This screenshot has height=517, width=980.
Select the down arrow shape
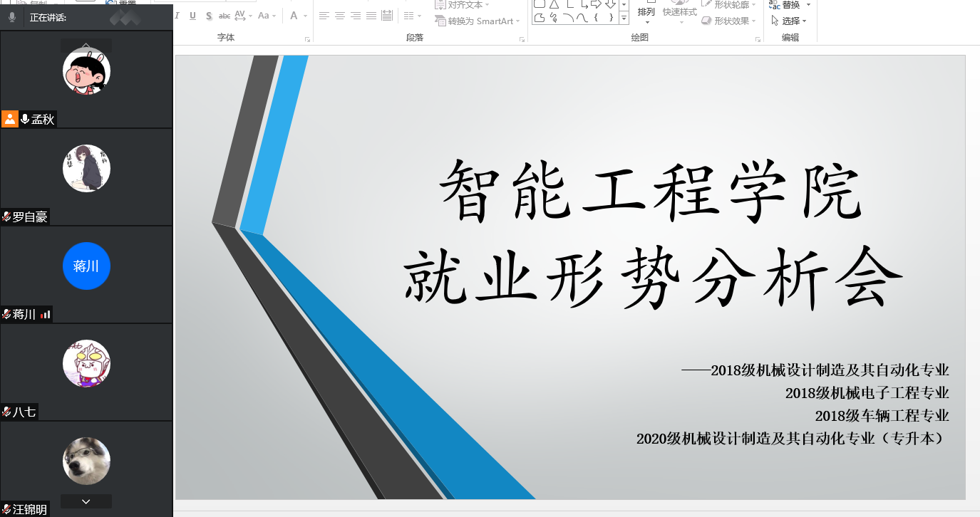[x=611, y=4]
